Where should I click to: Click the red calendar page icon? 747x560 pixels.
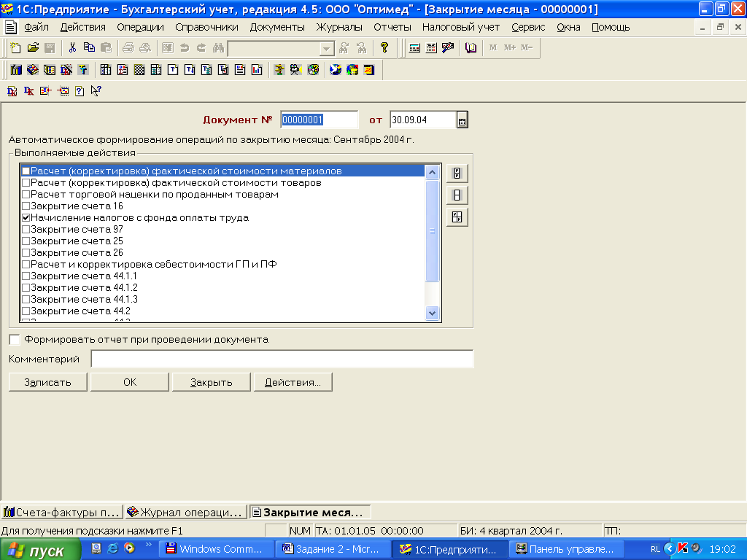click(369, 70)
